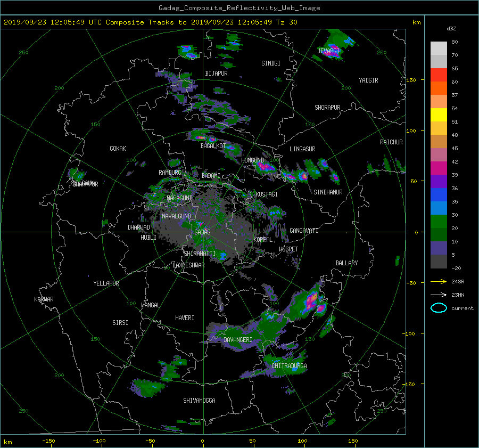Select the magenta 39-42 dBZ legend swatch
This screenshot has height=448, width=479.
coord(439,168)
